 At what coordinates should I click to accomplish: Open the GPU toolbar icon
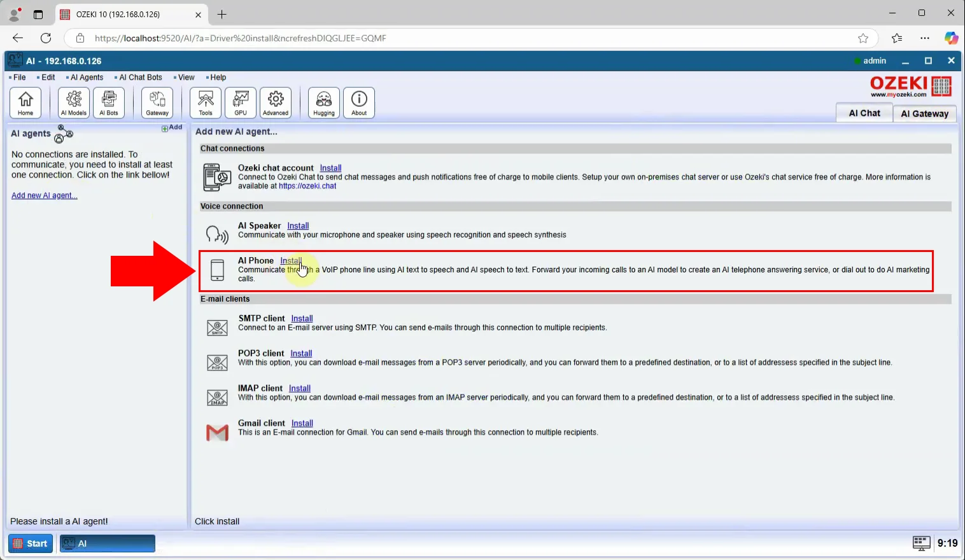[241, 102]
